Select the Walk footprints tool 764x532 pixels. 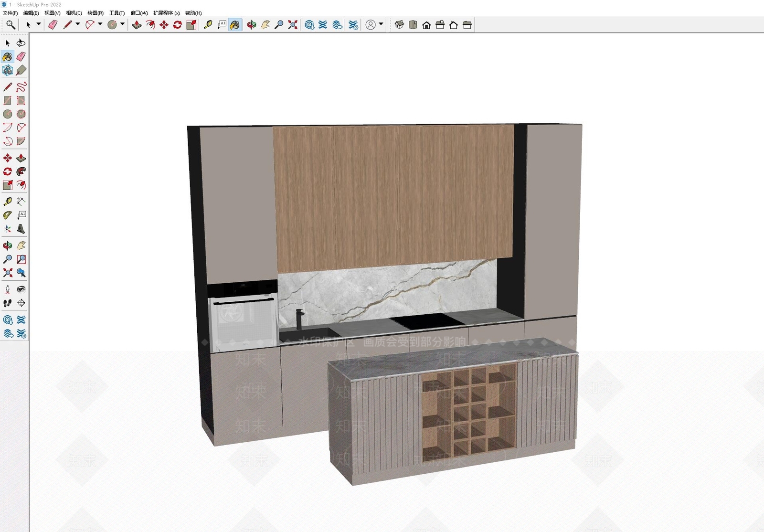click(x=8, y=303)
